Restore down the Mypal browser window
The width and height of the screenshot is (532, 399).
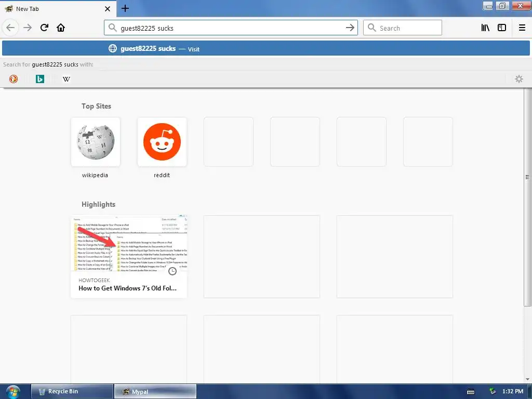502,6
